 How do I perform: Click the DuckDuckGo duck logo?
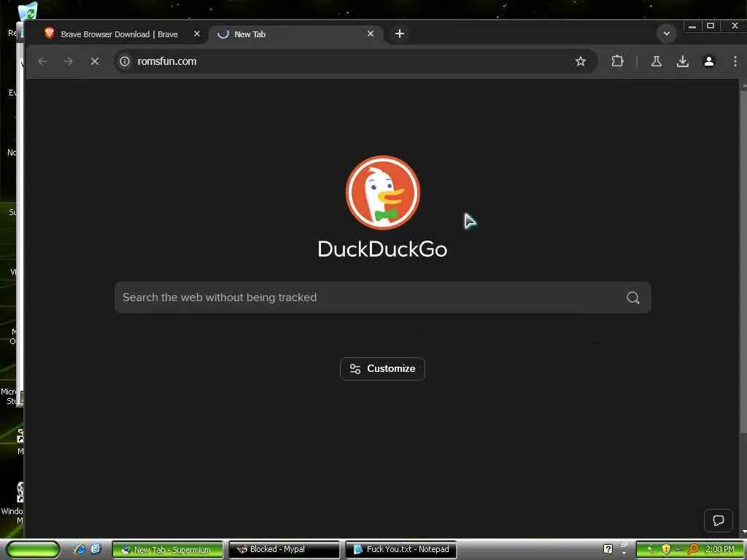[382, 192]
